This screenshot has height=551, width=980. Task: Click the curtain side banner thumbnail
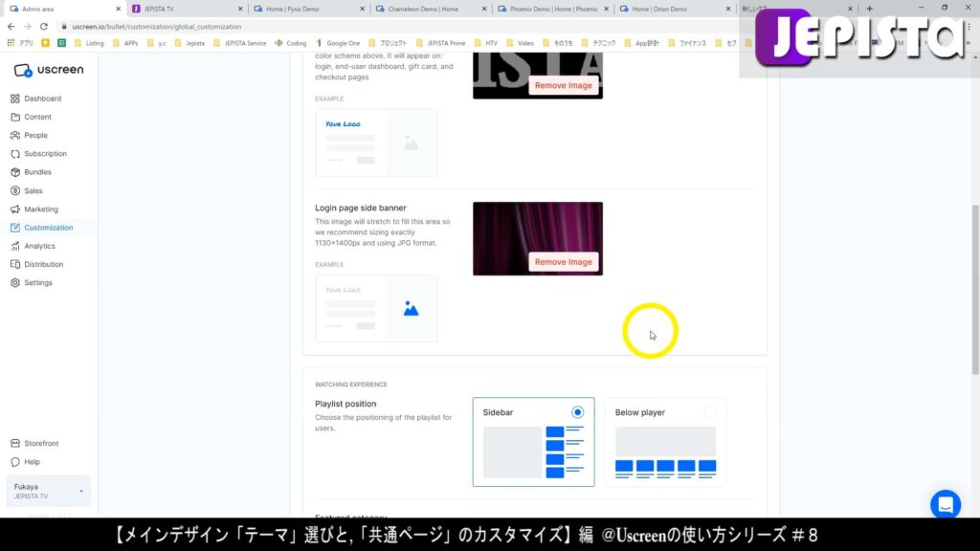coord(538,238)
